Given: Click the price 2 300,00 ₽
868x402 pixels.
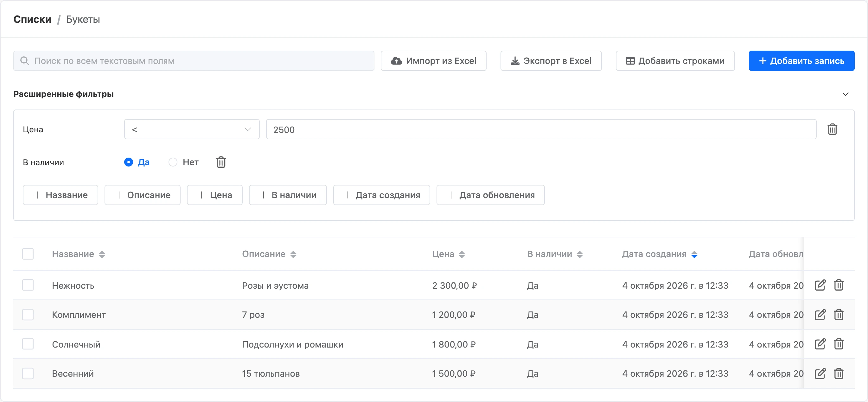Looking at the screenshot, I should click(454, 286).
